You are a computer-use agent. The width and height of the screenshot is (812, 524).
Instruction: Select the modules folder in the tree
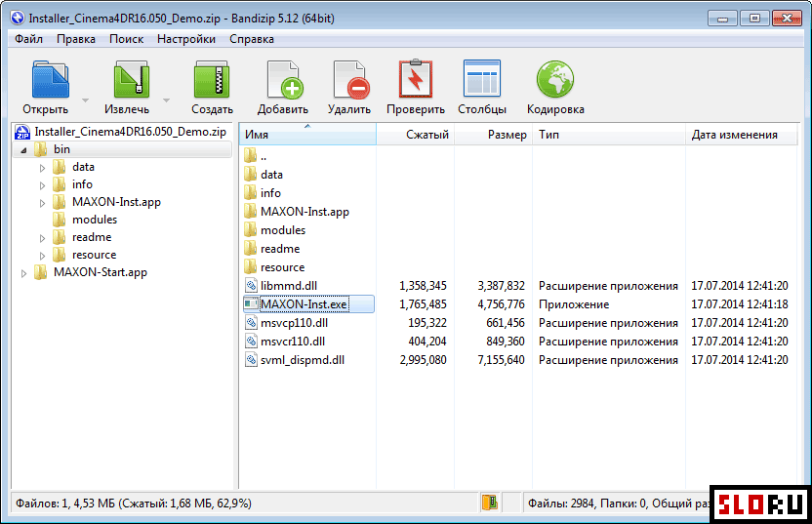point(85,220)
